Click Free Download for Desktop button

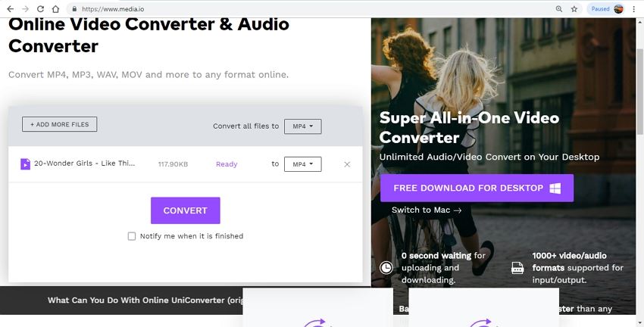pos(477,188)
